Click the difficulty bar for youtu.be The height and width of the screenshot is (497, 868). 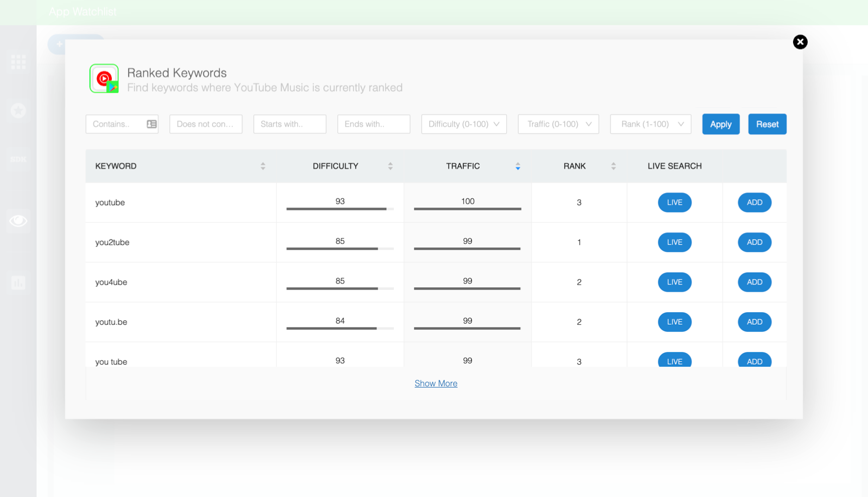coord(340,328)
